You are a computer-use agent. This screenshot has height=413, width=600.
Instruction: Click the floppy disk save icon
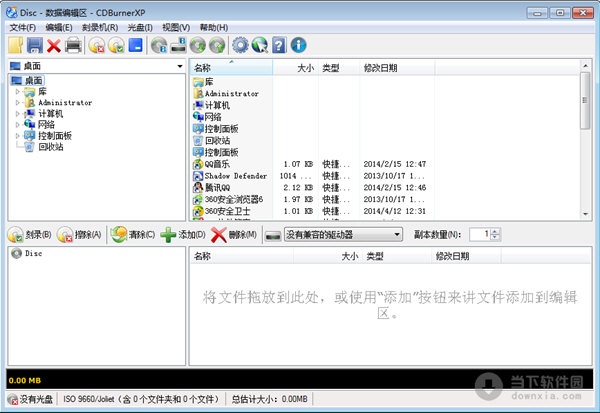(35, 46)
